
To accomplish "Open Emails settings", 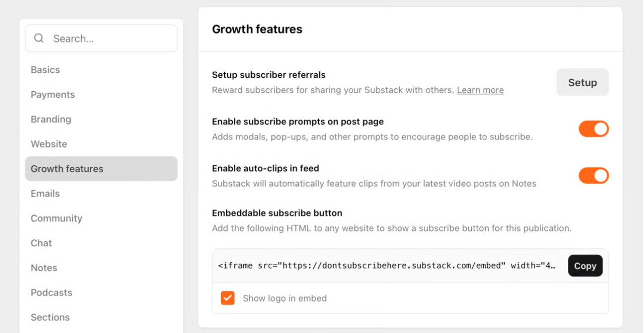I will (x=45, y=194).
